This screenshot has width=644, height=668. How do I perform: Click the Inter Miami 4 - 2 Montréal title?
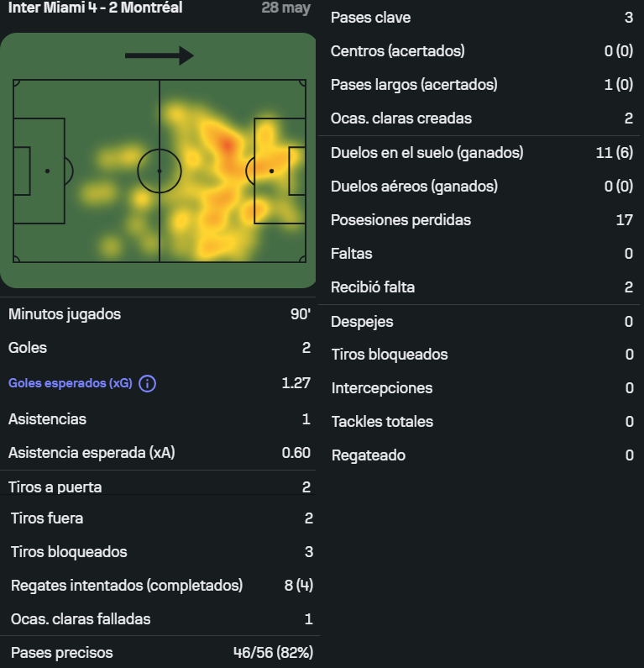pos(96,8)
